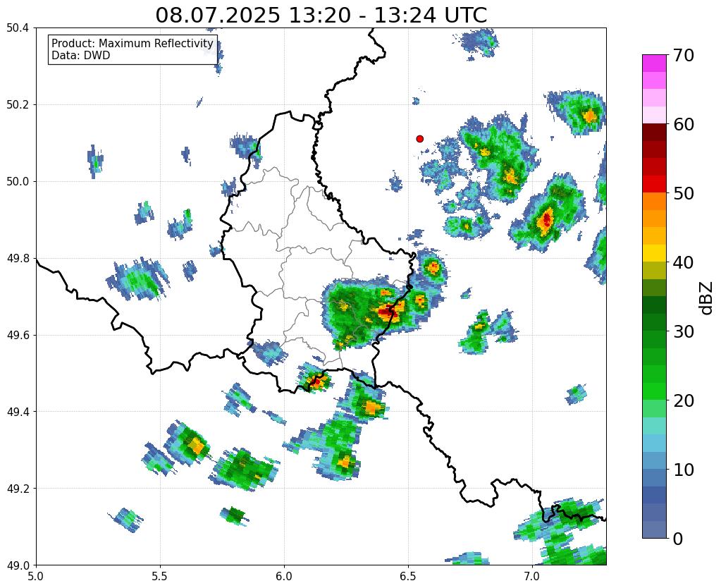Pick the bright magenta top colorbar segment
The width and height of the screenshot is (721, 588).
pos(654,63)
